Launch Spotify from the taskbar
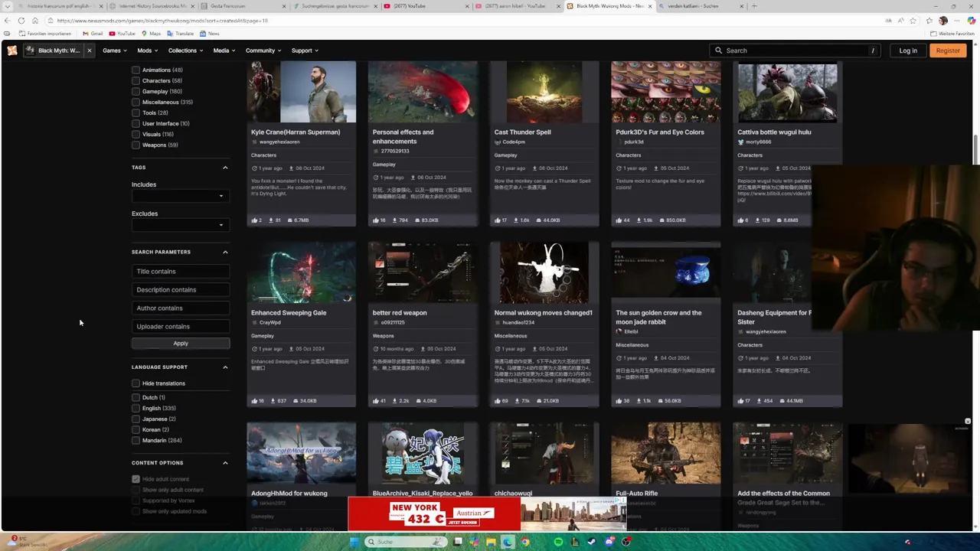980x551 pixels. tap(558, 542)
